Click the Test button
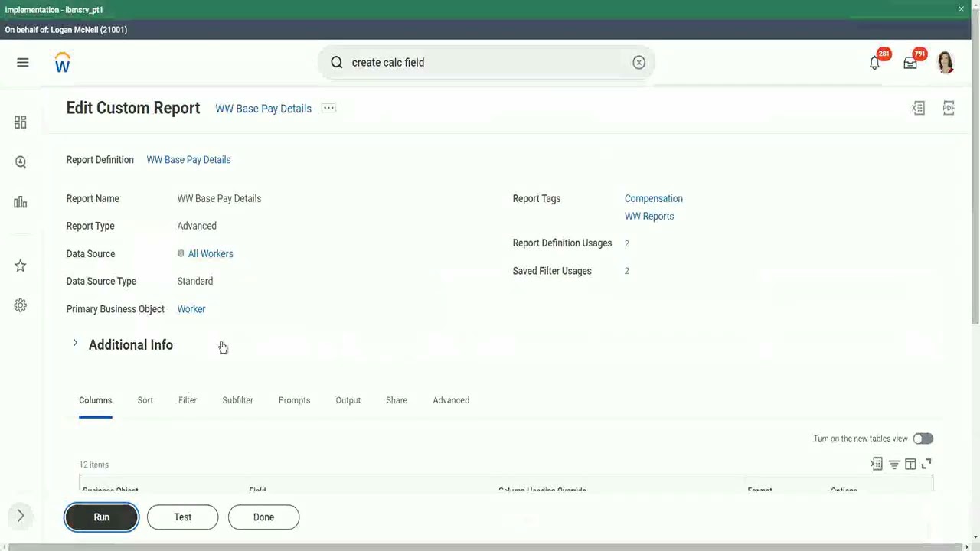This screenshot has width=980, height=551. [182, 517]
